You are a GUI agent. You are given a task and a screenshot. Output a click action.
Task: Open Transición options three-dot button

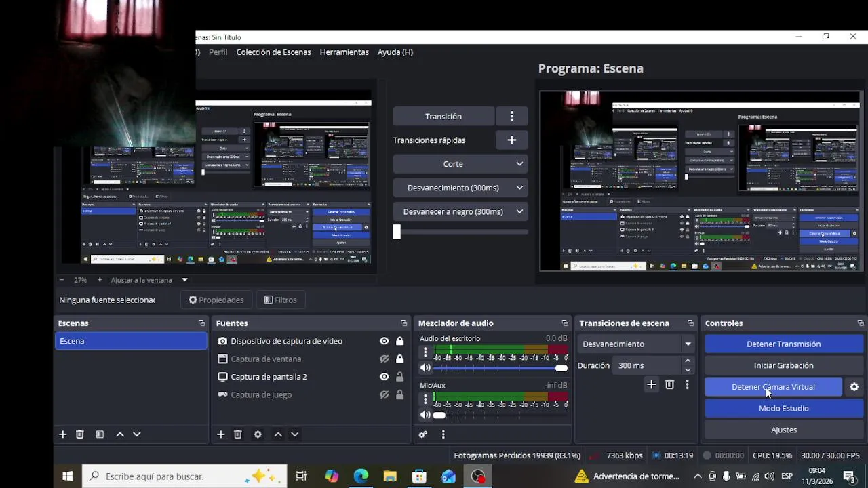pos(512,116)
